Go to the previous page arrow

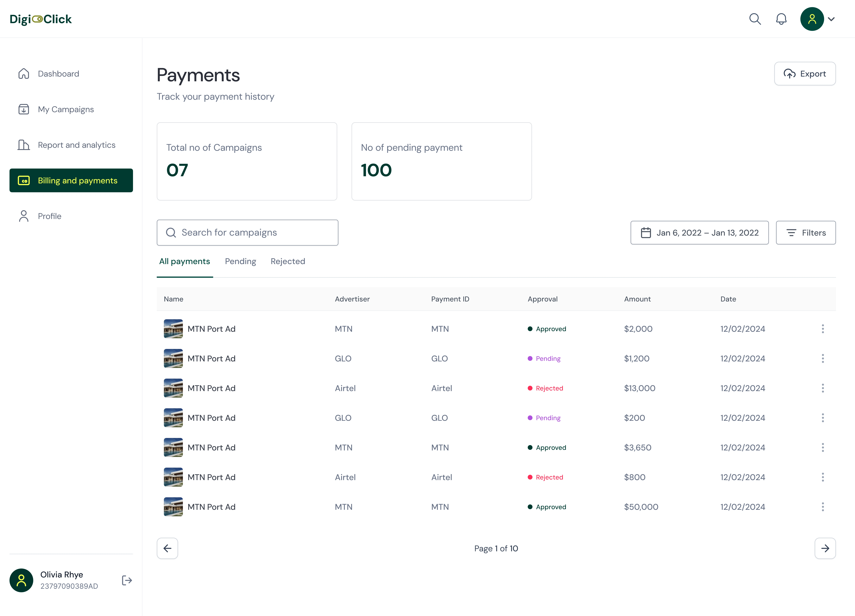pyautogui.click(x=167, y=548)
